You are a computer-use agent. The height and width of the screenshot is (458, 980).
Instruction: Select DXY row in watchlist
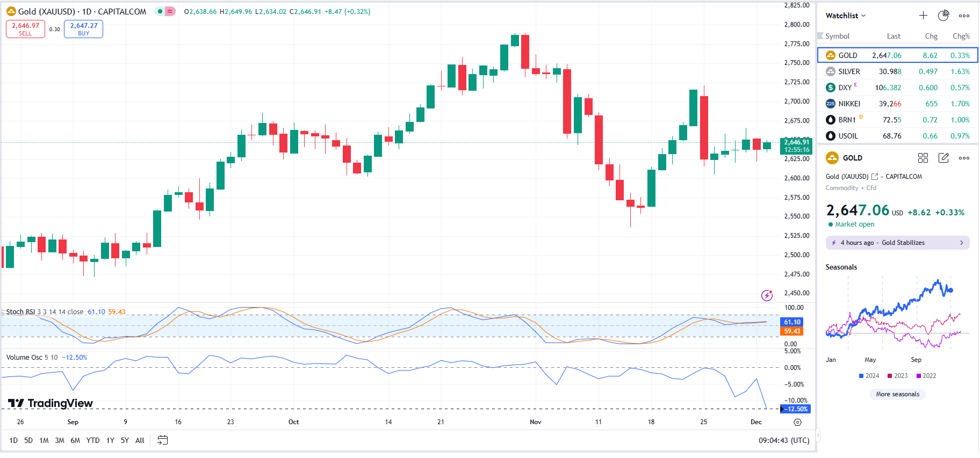click(898, 88)
